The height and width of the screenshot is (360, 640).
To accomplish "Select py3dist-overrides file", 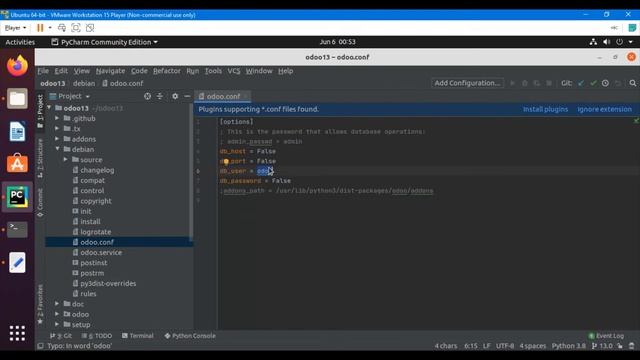I will pos(108,283).
